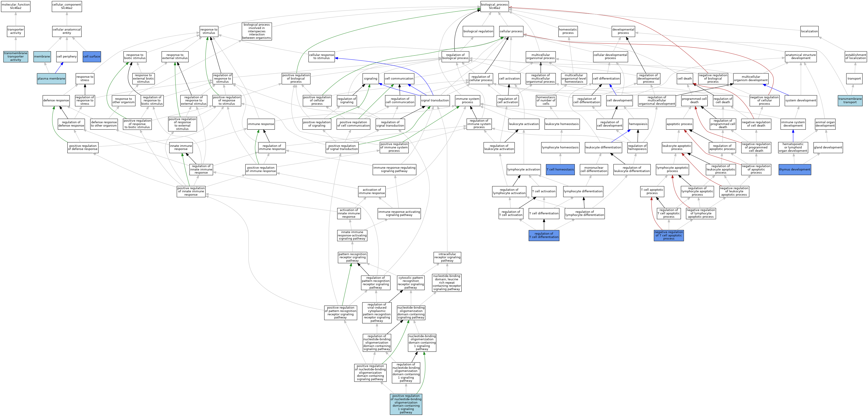Click the biological regulation node

(x=478, y=31)
